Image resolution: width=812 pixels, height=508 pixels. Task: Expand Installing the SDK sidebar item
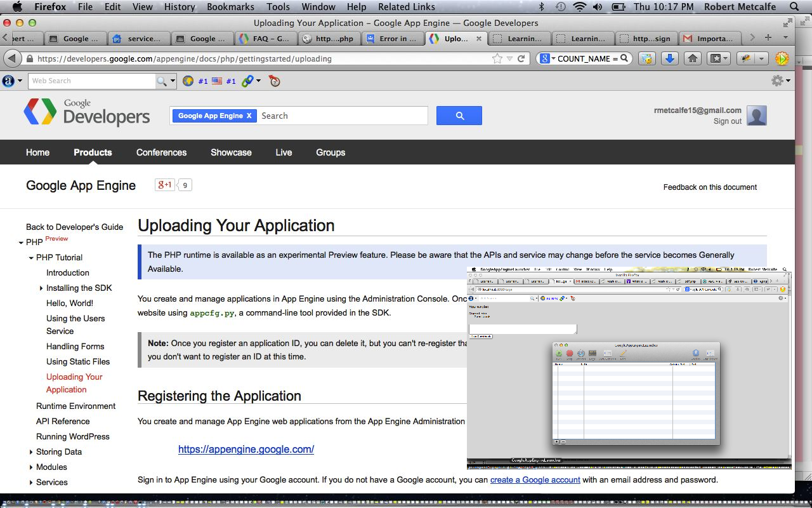pos(41,288)
